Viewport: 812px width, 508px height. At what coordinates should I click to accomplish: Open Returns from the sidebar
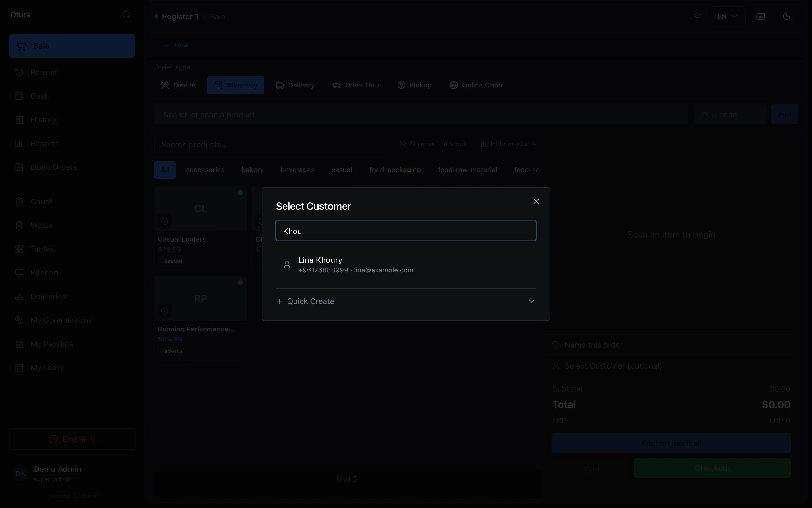tap(72, 72)
